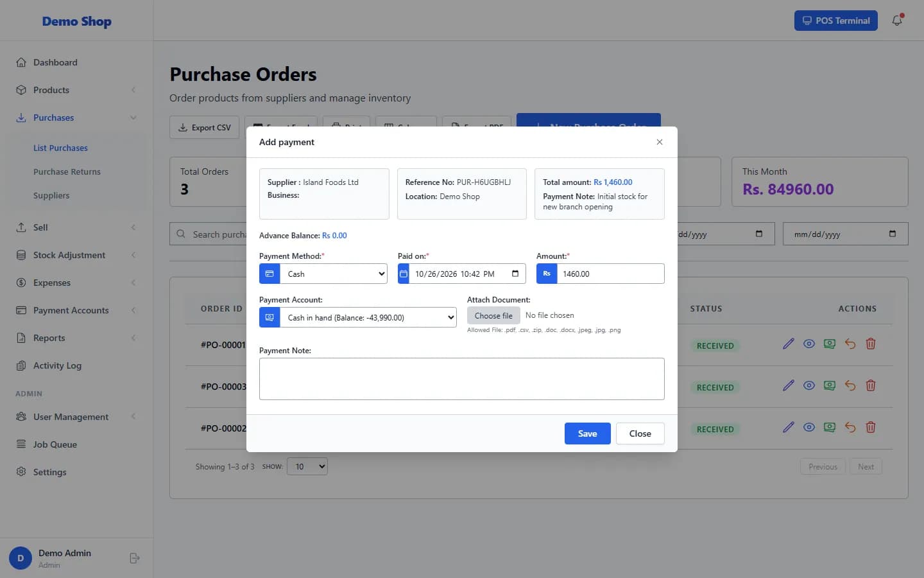Expand the Sell sidebar menu

tap(77, 227)
